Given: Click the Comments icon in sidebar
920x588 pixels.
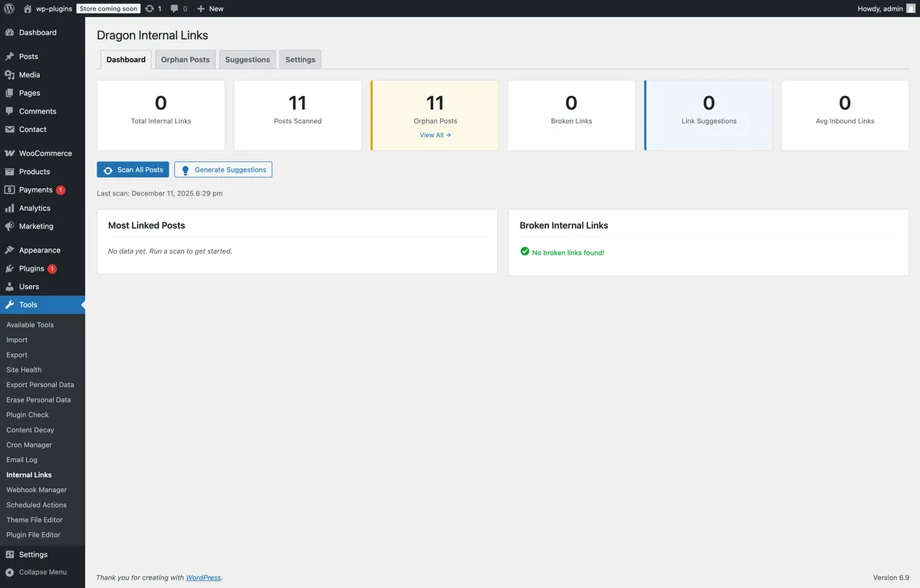Looking at the screenshot, I should pyautogui.click(x=9, y=111).
